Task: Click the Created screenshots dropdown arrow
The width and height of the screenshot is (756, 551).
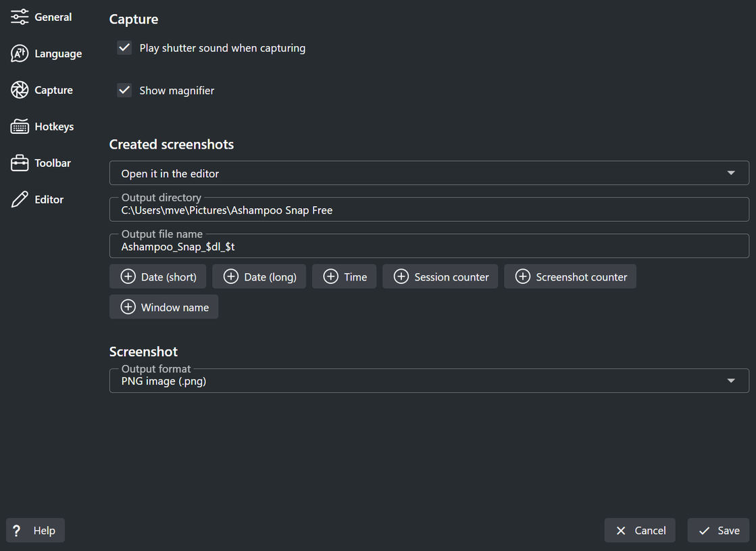Action: pos(731,172)
